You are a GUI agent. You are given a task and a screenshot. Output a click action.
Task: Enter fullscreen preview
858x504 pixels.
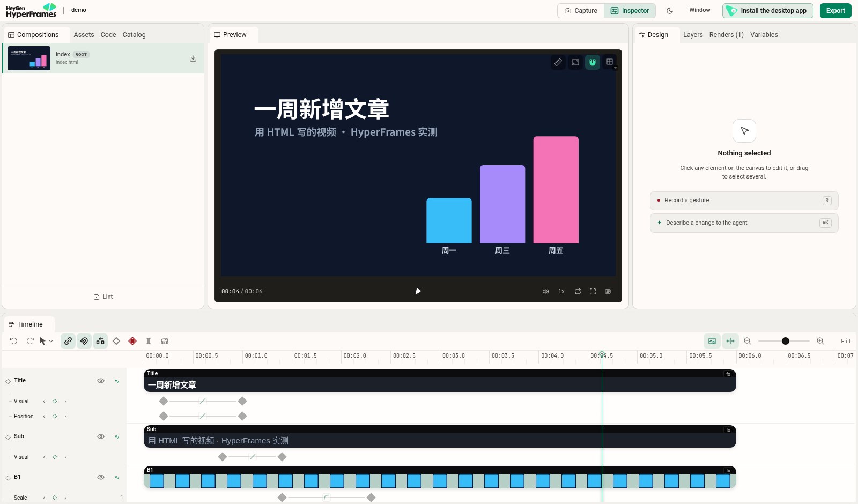coord(593,291)
